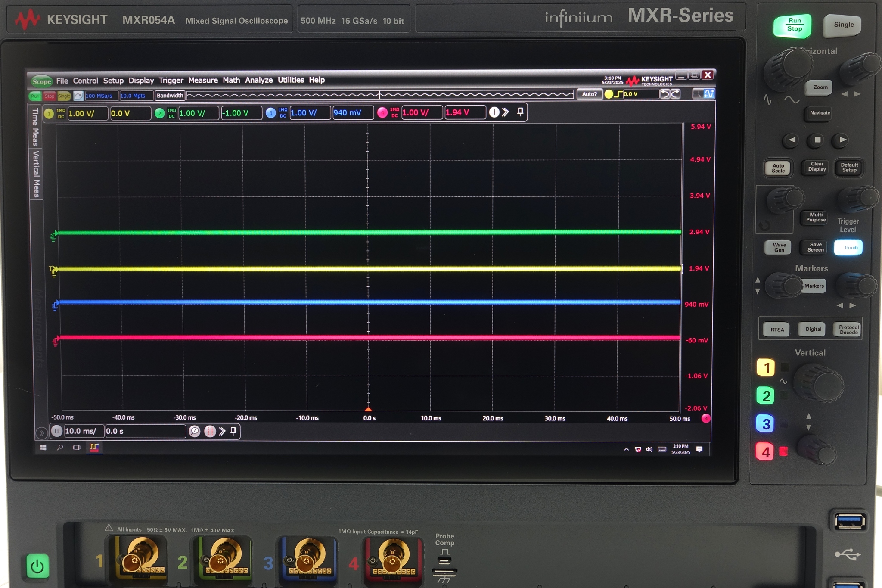Pin the horizontal settings bar
This screenshot has width=882, height=588.
click(x=233, y=431)
